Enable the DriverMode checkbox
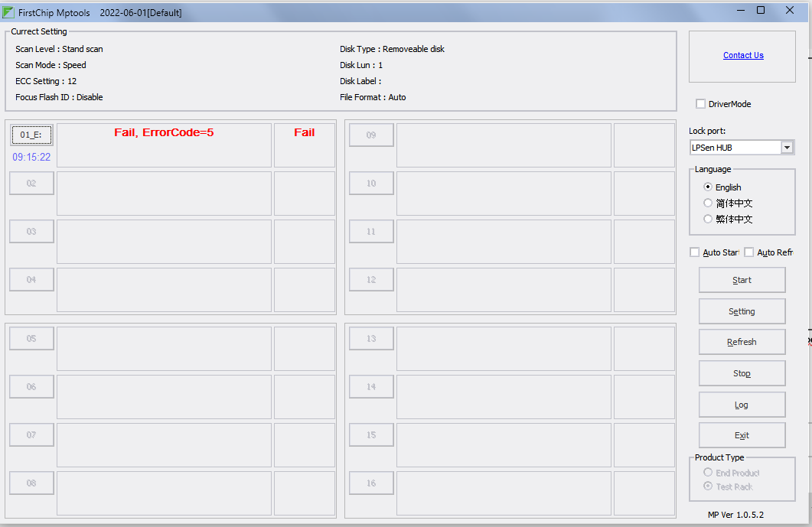This screenshot has width=812, height=527. click(x=700, y=104)
